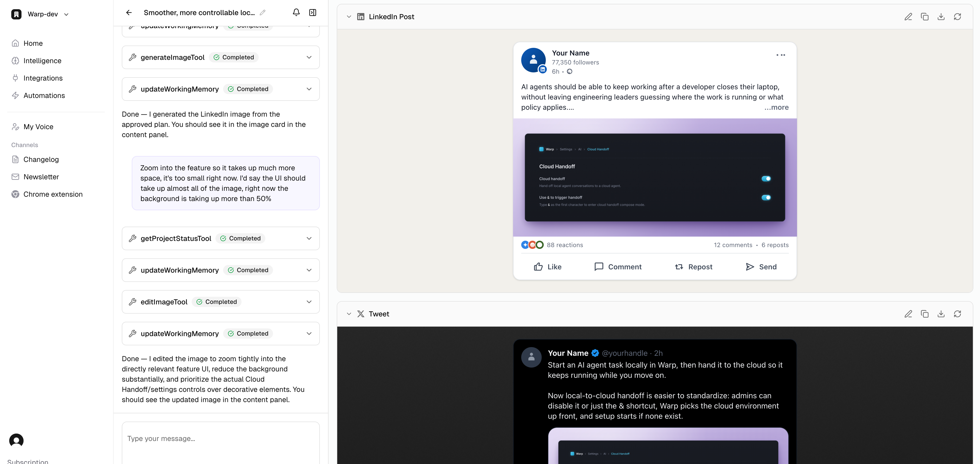Edit the Tweet with pencil icon
Image resolution: width=980 pixels, height=464 pixels.
point(908,314)
